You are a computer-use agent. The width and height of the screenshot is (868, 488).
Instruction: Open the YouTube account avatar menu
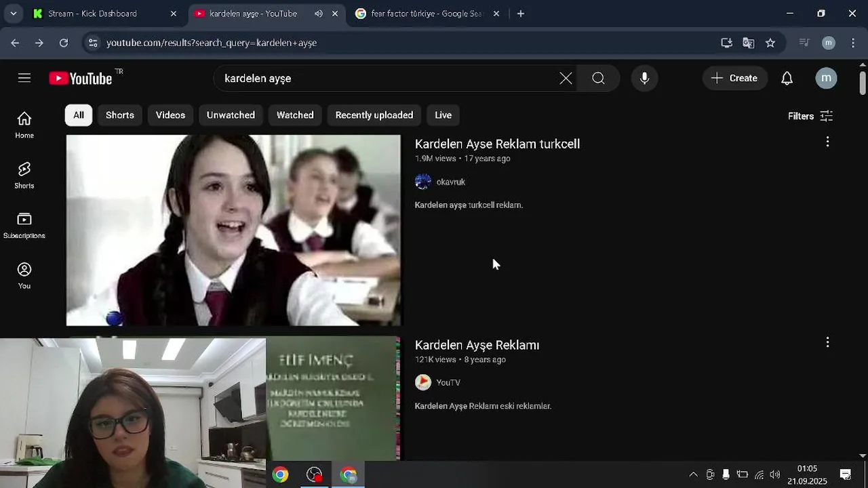point(826,78)
